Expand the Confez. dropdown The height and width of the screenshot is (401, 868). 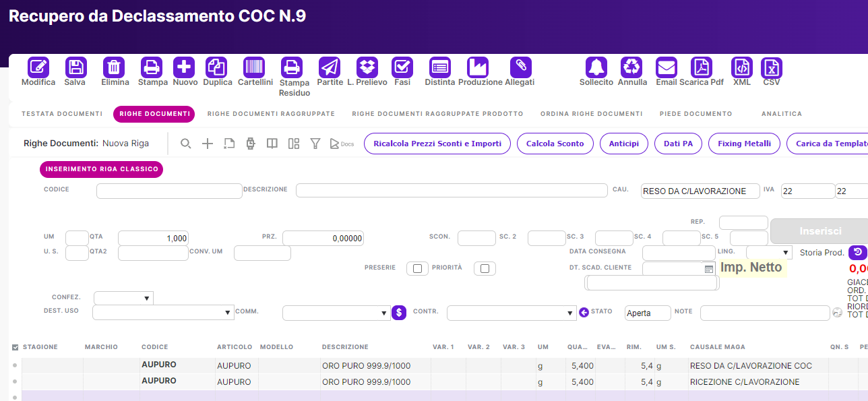[123, 298]
